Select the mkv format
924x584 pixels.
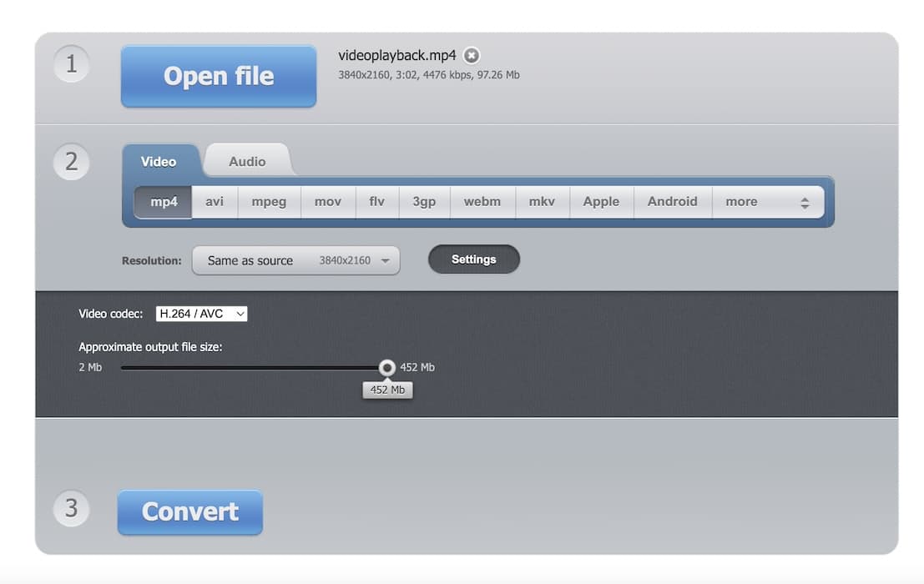coord(543,202)
